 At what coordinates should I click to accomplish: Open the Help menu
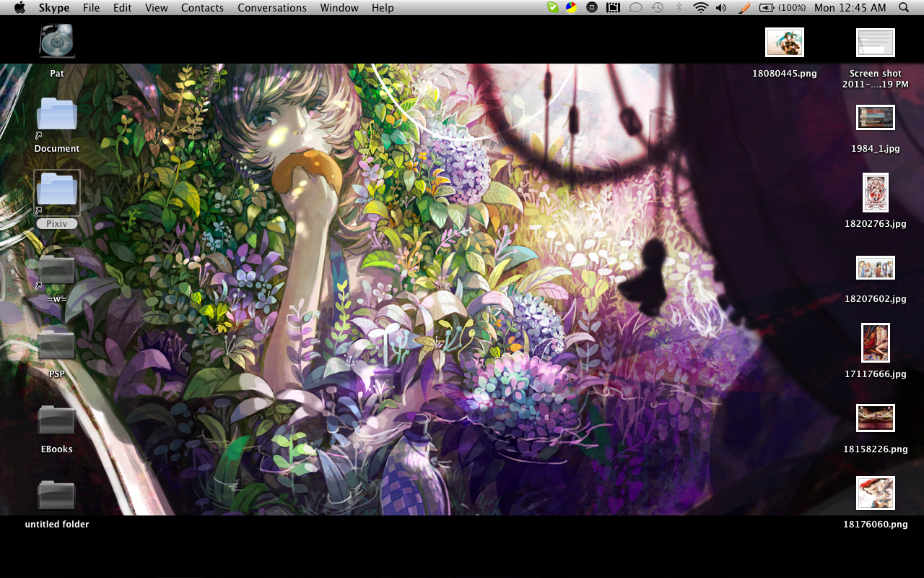(383, 8)
